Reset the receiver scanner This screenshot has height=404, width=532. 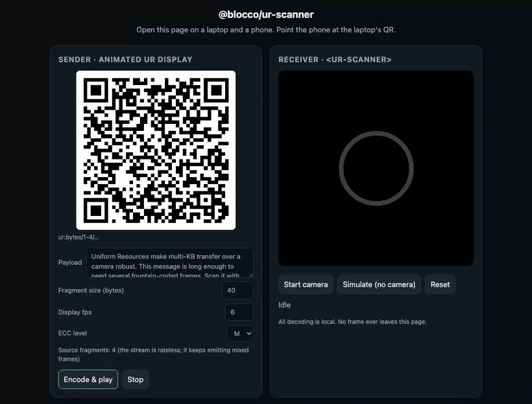pos(440,284)
